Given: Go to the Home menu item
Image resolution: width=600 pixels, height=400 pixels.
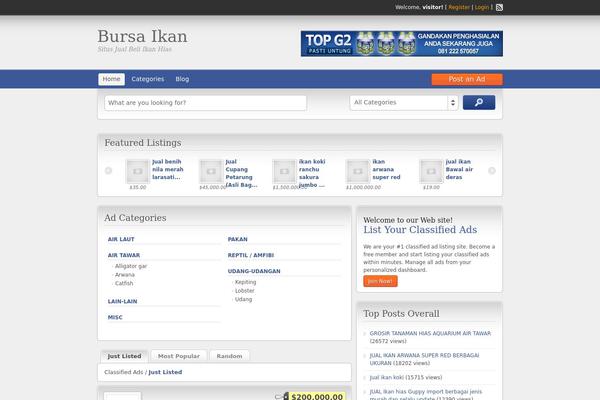Looking at the screenshot, I should point(111,79).
